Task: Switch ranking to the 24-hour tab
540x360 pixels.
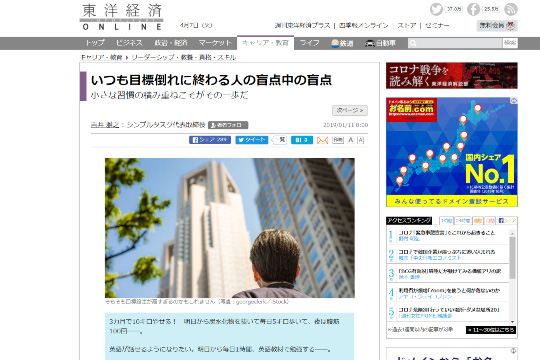Action: [x=463, y=220]
